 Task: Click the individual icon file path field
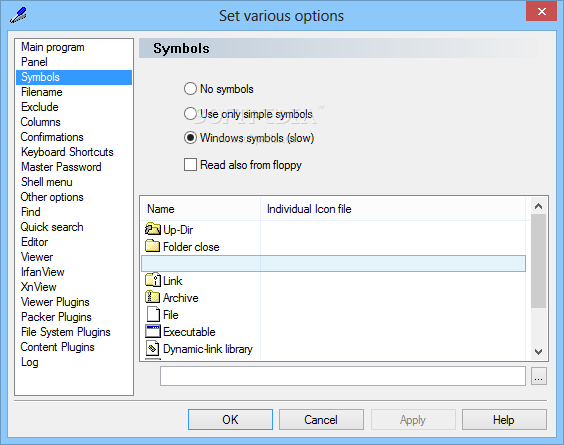[x=343, y=376]
